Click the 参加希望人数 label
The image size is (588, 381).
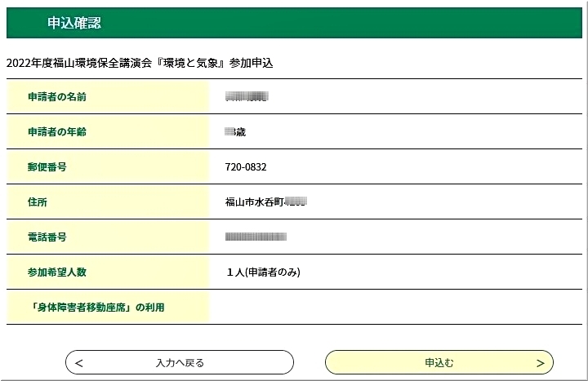coord(57,272)
